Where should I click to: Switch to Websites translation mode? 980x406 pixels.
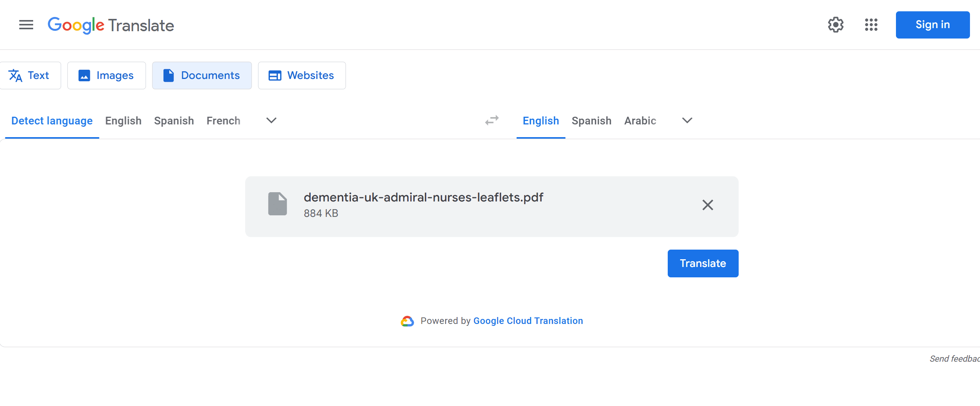point(301,75)
